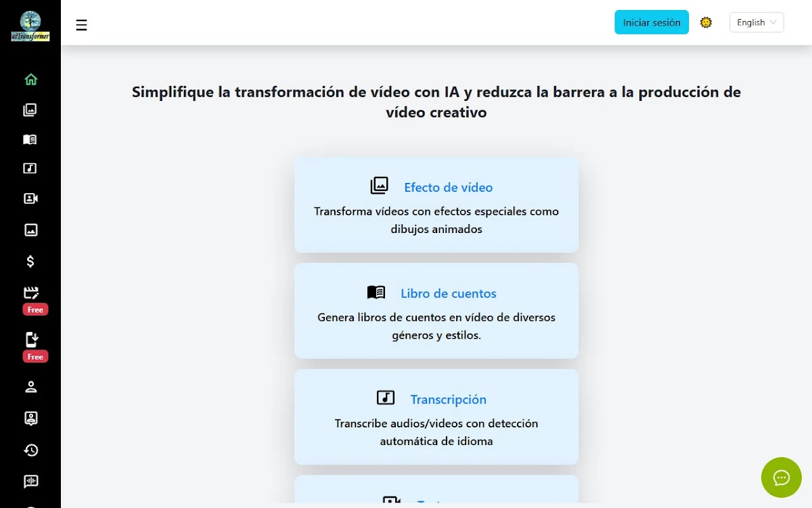
Task: Go to home via sidebar house icon
Action: 30,79
